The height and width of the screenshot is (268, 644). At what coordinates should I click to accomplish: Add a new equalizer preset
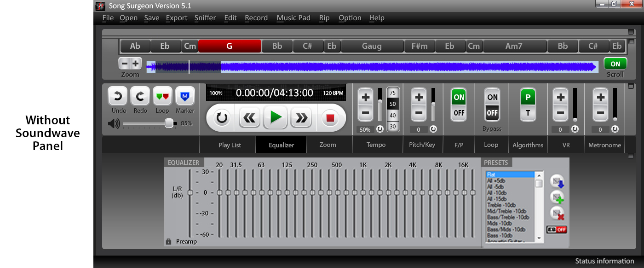click(x=557, y=198)
